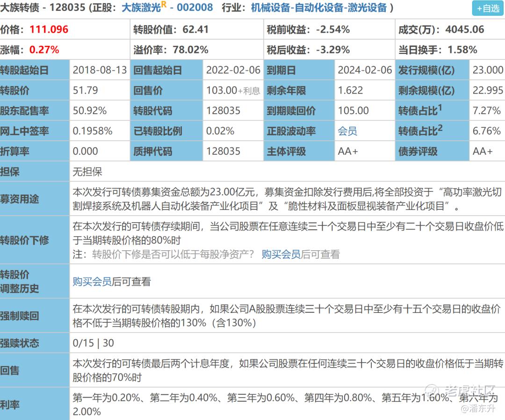Screen dimensions: 505x420
Task: Click 会员 link beside 正股波动率
Action: (347, 131)
